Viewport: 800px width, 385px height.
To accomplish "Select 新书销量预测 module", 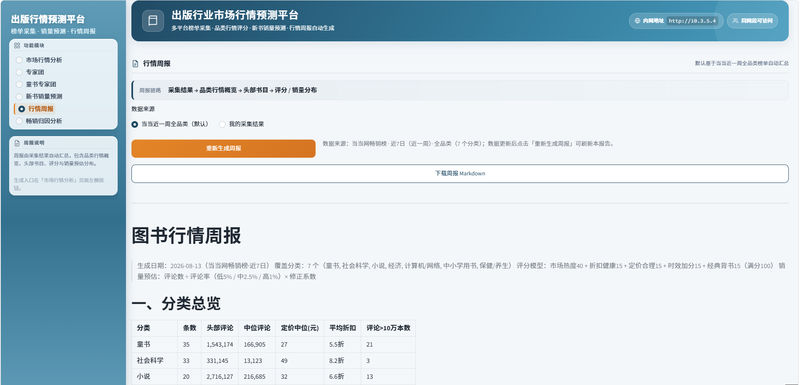I will [x=39, y=96].
